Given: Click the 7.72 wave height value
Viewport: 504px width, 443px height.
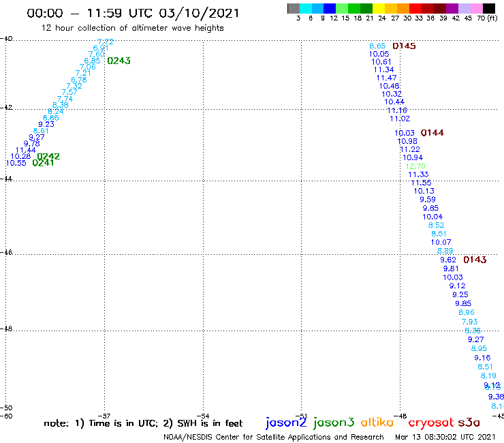Looking at the screenshot, I should tap(105, 42).
